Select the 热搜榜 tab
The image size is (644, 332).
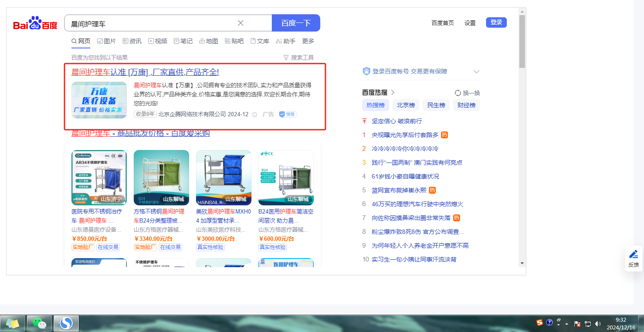(x=376, y=105)
